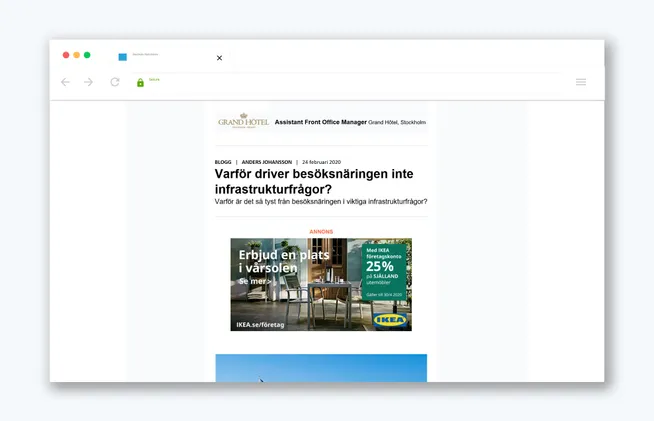This screenshot has height=421, width=654.
Task: Click the 25% företagskonto offer box
Action: 384,272
